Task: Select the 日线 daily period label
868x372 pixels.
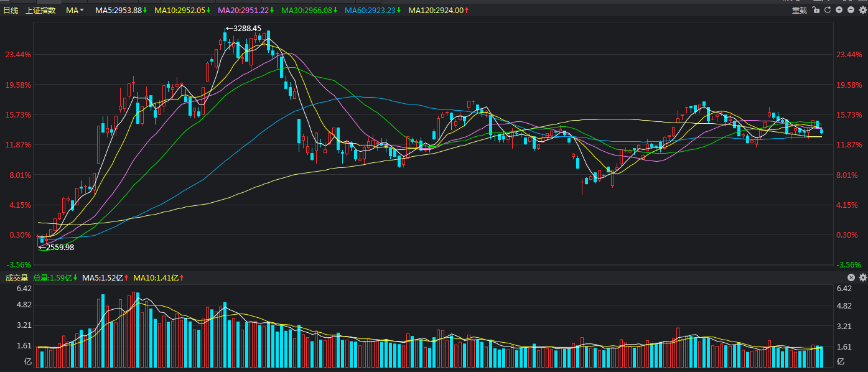Action: tap(11, 10)
